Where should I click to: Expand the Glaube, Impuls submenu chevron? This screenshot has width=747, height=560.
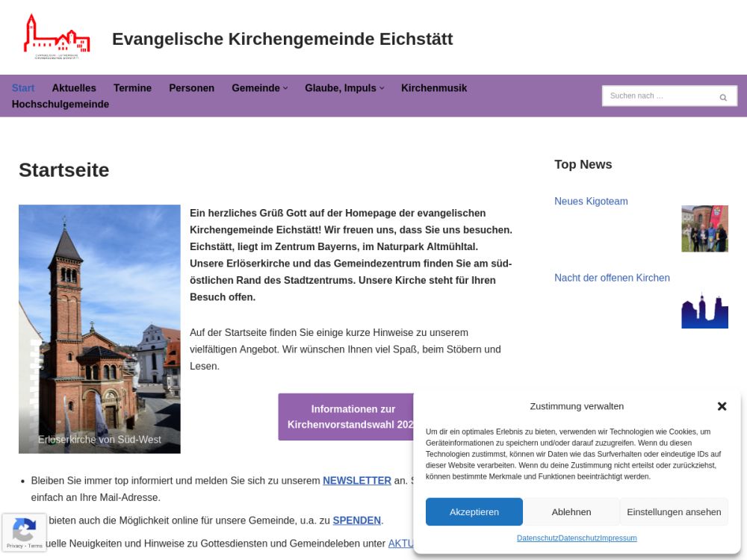click(x=382, y=88)
